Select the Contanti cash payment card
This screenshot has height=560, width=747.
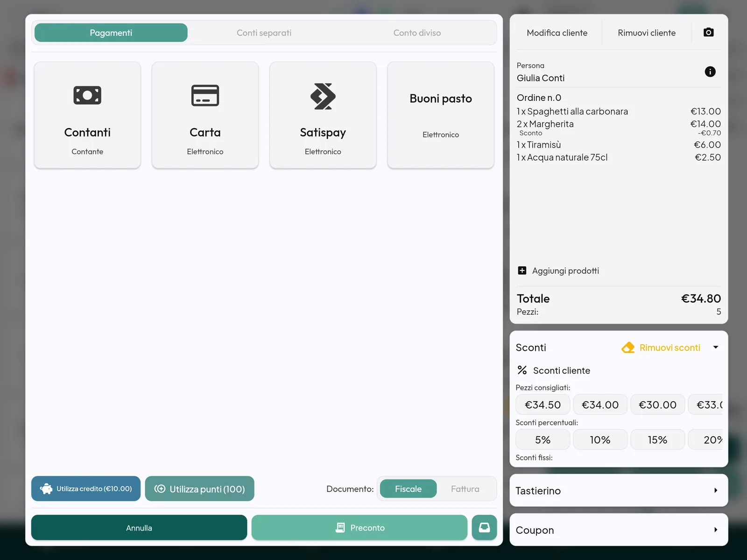87,115
